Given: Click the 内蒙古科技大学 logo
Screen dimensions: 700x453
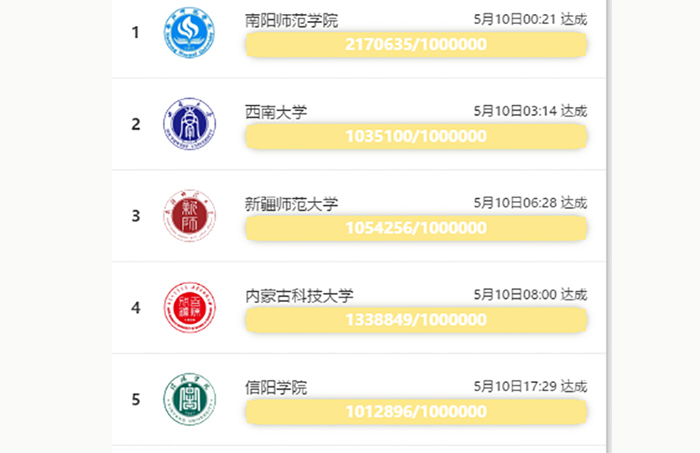Looking at the screenshot, I should click(x=189, y=308).
